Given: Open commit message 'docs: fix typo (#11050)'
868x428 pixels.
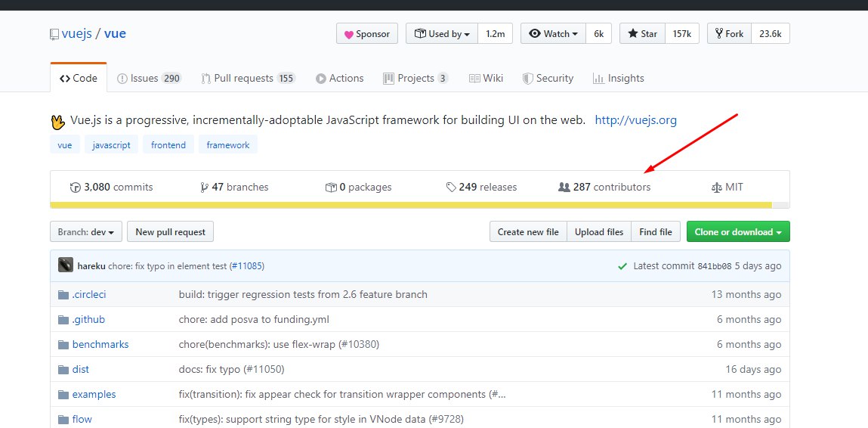Looking at the screenshot, I should click(231, 369).
